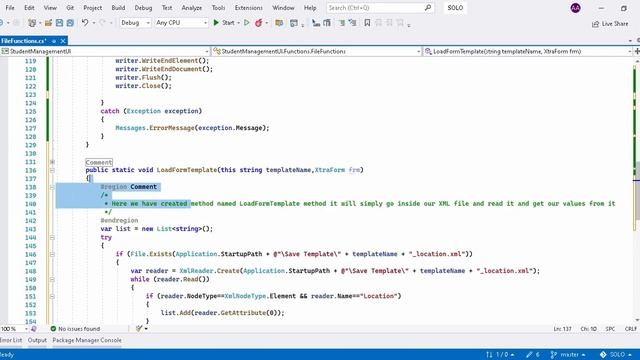Open the Tools menu
This screenshot has width=640, height=360.
click(218, 8)
